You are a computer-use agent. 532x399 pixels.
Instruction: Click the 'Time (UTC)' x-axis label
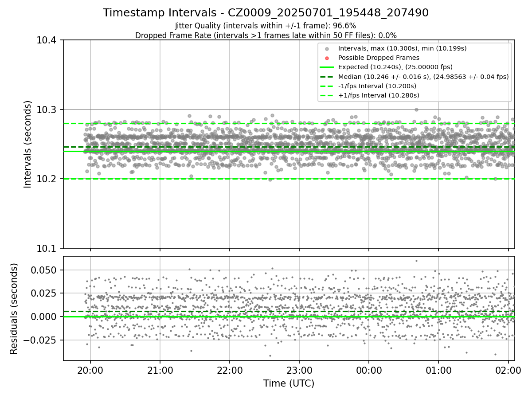(x=289, y=383)
